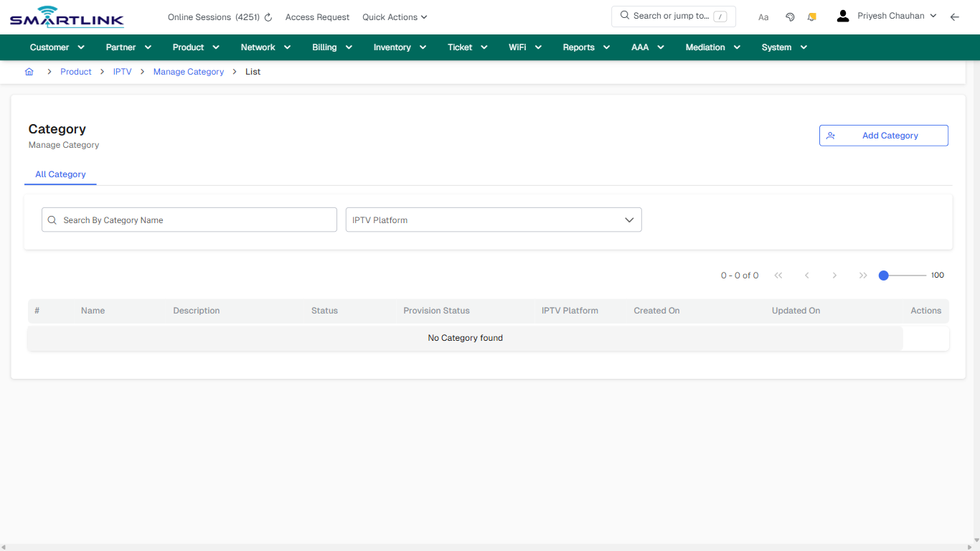
Task: Open notifications via the bell icon
Action: 811,17
